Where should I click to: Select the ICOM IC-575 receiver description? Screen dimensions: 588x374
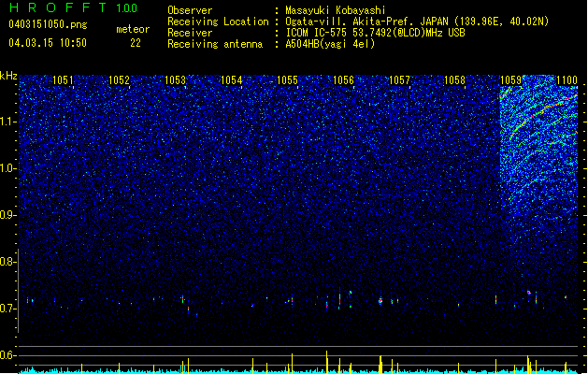[375, 33]
